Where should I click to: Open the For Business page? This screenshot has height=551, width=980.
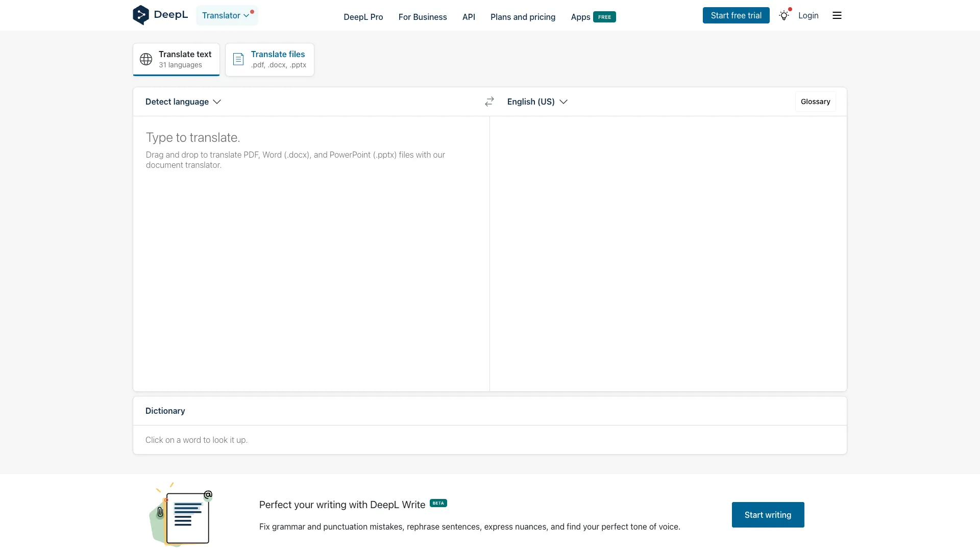pos(422,17)
